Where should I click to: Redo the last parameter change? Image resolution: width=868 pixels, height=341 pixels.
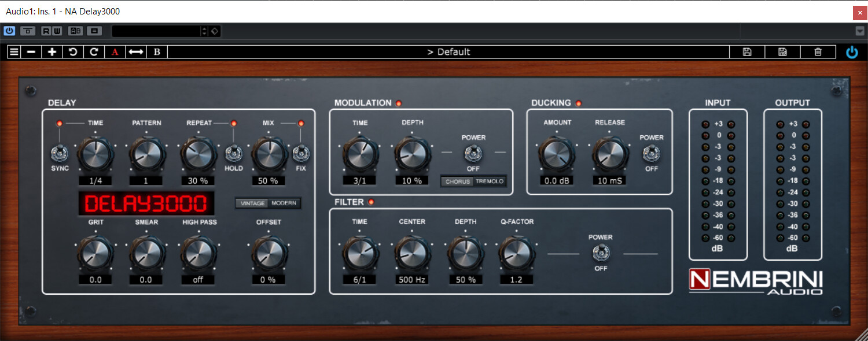coord(94,52)
